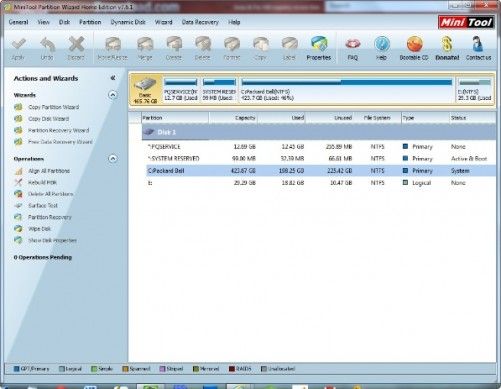Open the Data Recovery menu
Image resolution: width=501 pixels, height=389 pixels.
200,22
